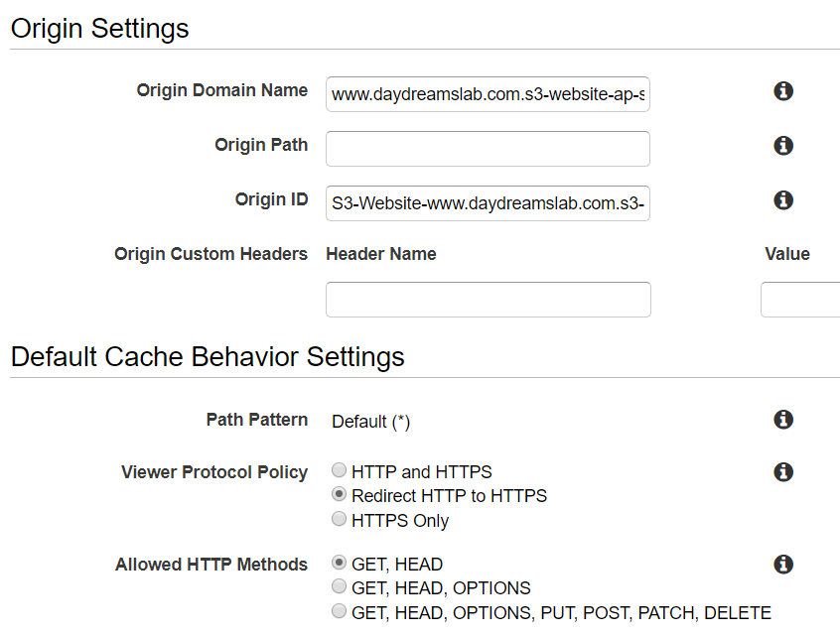The height and width of the screenshot is (635, 840).
Task: Select HTTP and HTTPS protocol policy
Action: tap(340, 471)
